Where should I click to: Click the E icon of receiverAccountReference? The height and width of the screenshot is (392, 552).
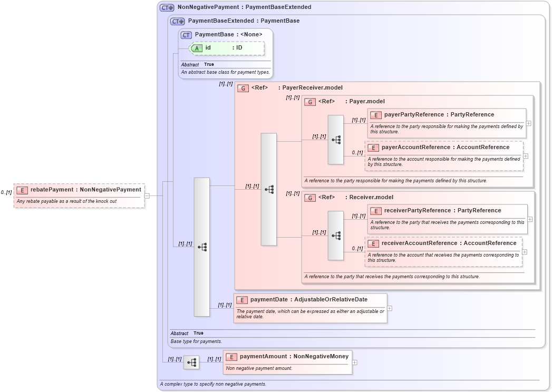(374, 243)
